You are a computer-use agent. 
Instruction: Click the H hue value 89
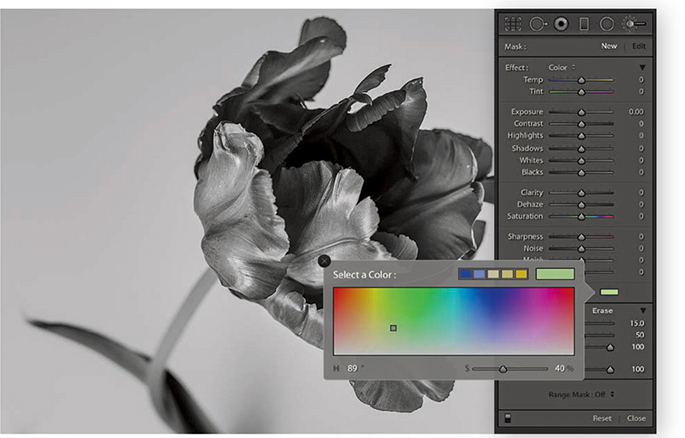[x=352, y=368]
